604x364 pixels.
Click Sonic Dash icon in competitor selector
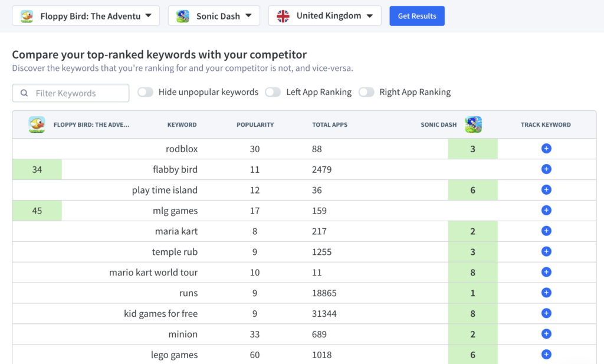[183, 16]
